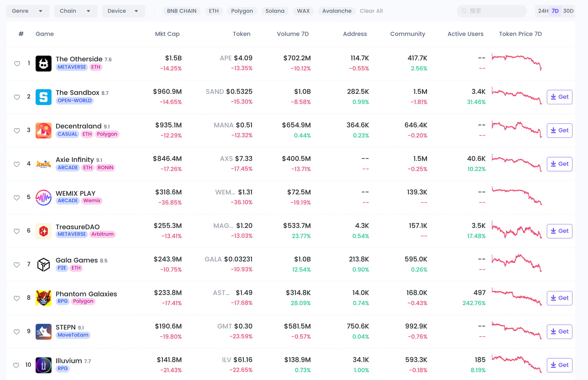Filter by Solana chain chip
This screenshot has height=380, width=588.
275,11
